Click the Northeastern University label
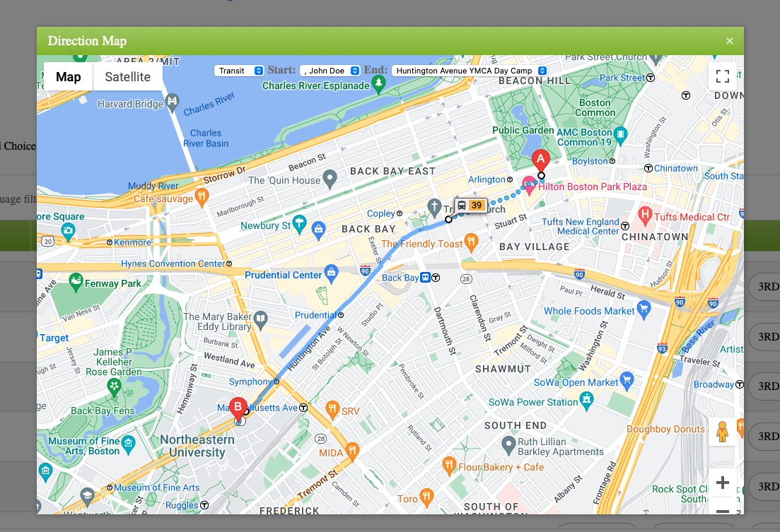This screenshot has height=532, width=780. click(x=197, y=446)
